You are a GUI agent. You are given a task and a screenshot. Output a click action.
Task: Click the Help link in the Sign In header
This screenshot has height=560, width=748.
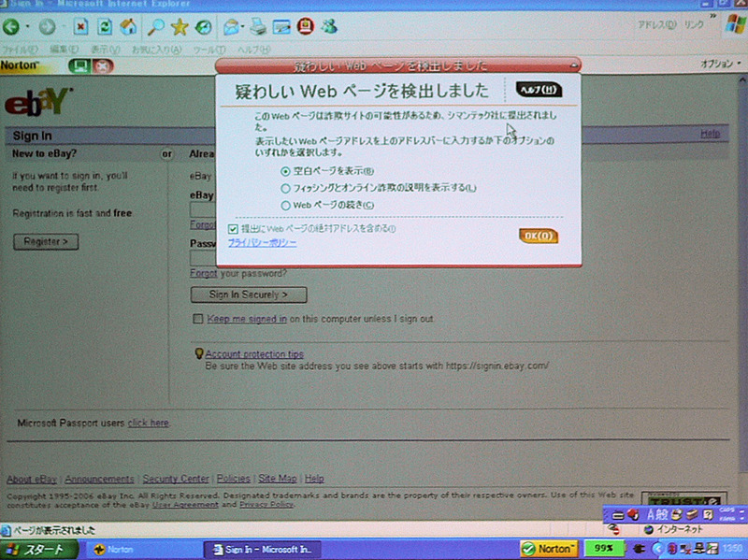point(710,134)
